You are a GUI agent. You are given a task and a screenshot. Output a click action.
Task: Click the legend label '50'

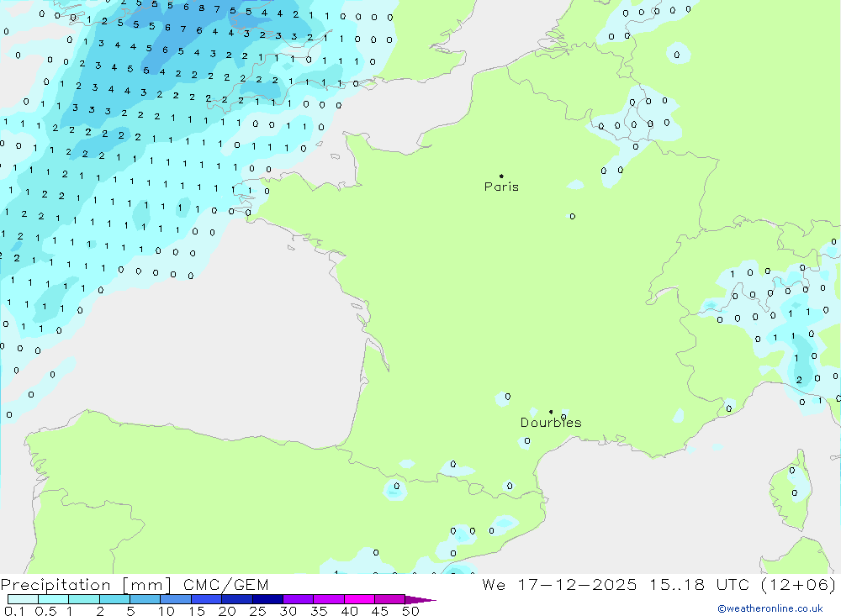coord(410,611)
